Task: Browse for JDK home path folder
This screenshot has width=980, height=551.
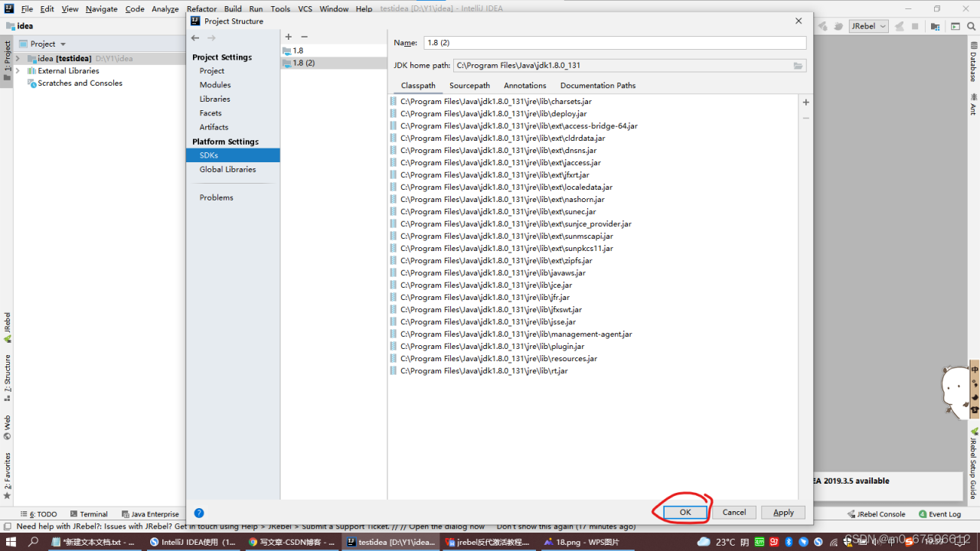Action: click(x=799, y=66)
